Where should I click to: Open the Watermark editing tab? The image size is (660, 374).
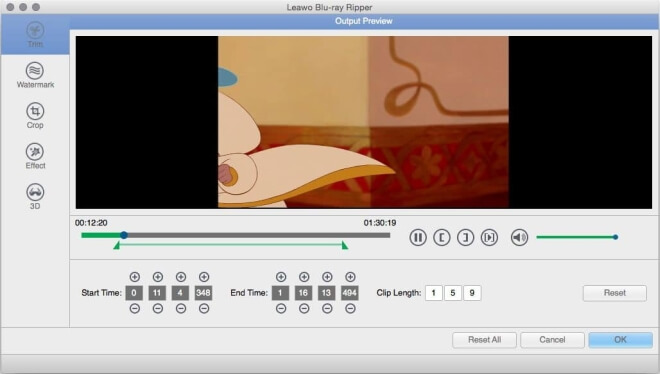coord(35,75)
